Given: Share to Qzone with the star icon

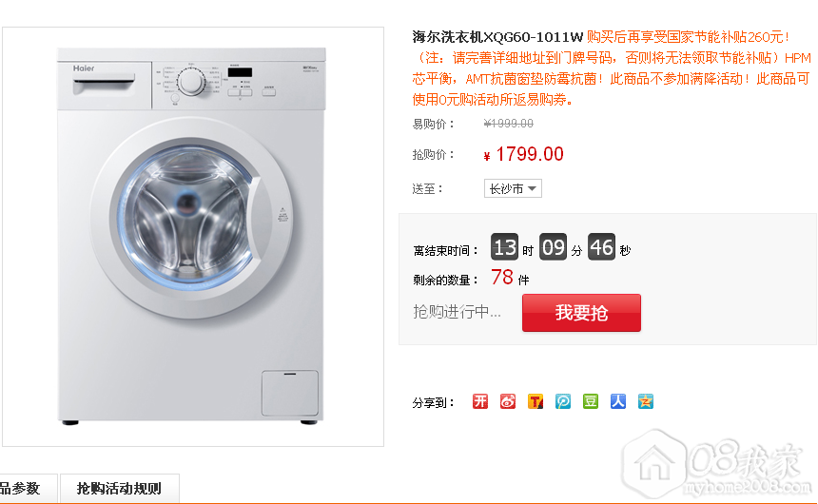Looking at the screenshot, I should pyautogui.click(x=646, y=401).
